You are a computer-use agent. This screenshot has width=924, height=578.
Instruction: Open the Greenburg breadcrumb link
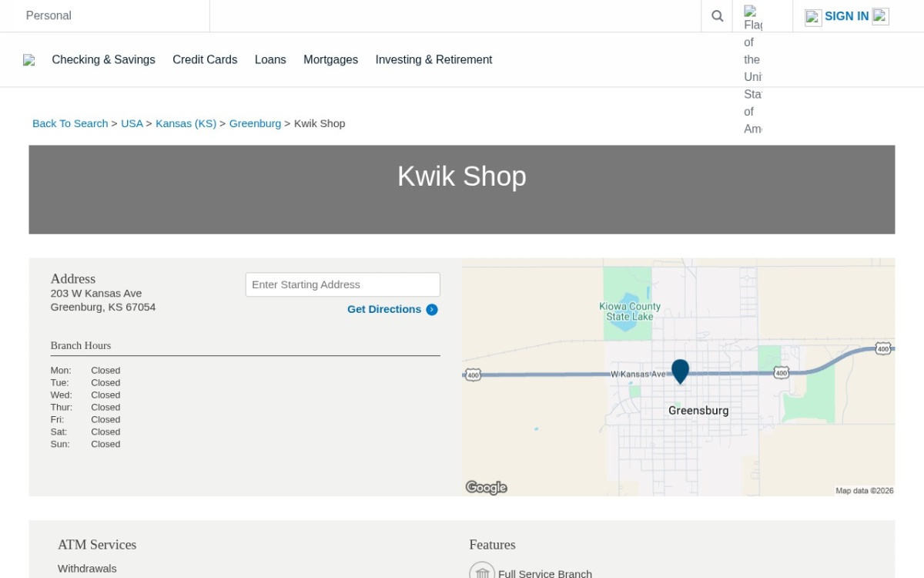255,123
